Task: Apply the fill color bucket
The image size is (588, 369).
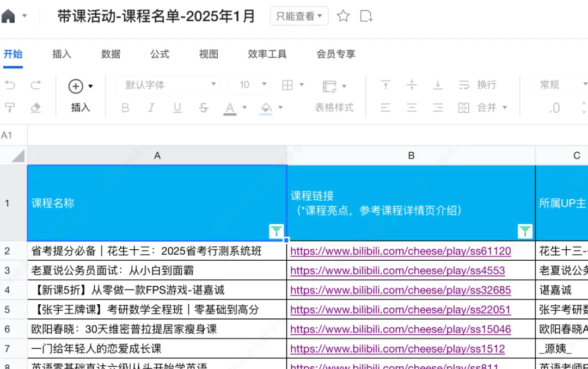Action: pyautogui.click(x=266, y=108)
